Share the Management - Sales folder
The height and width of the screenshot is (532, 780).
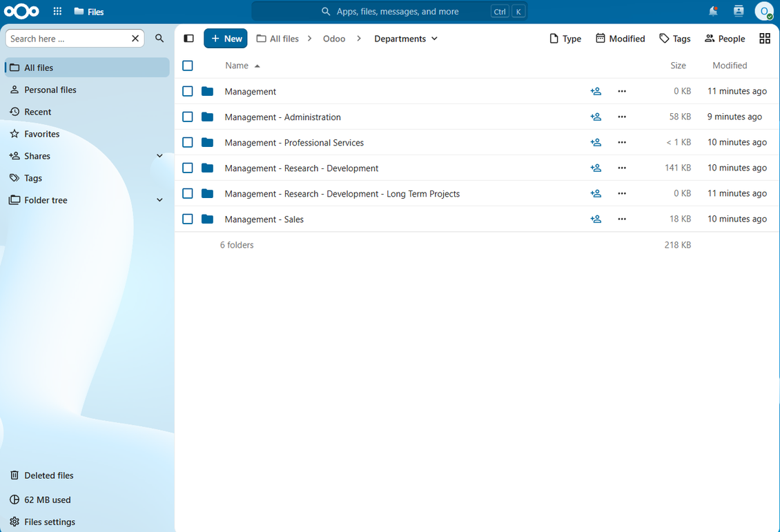pos(596,219)
